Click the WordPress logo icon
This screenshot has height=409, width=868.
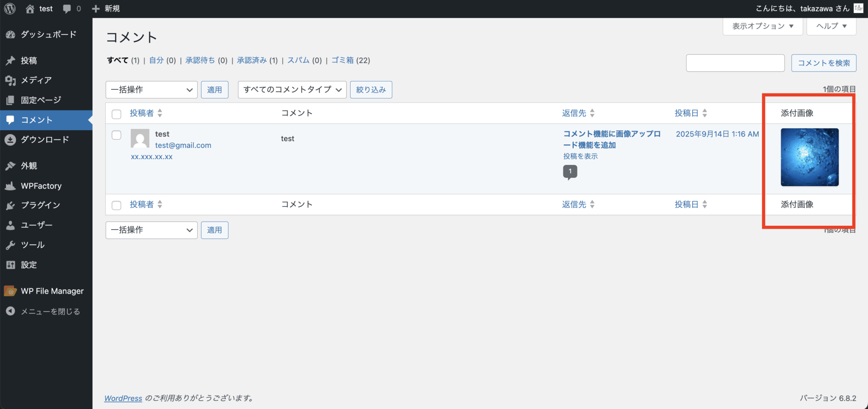click(10, 9)
